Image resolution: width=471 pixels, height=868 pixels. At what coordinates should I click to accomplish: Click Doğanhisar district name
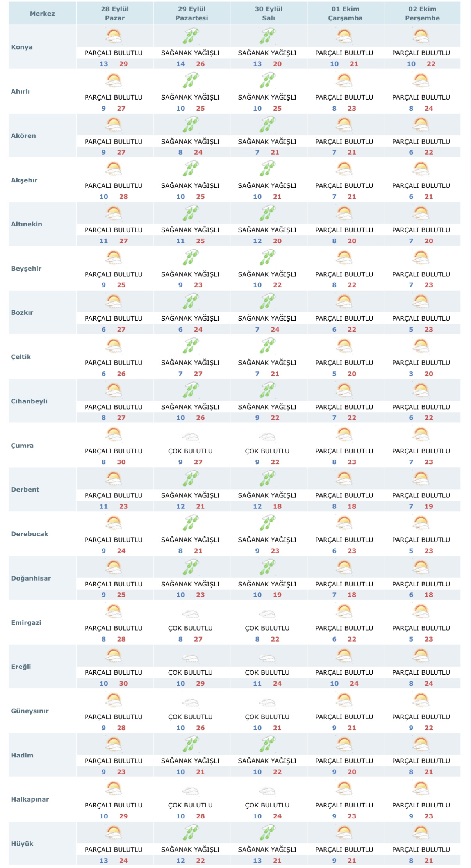31,578
